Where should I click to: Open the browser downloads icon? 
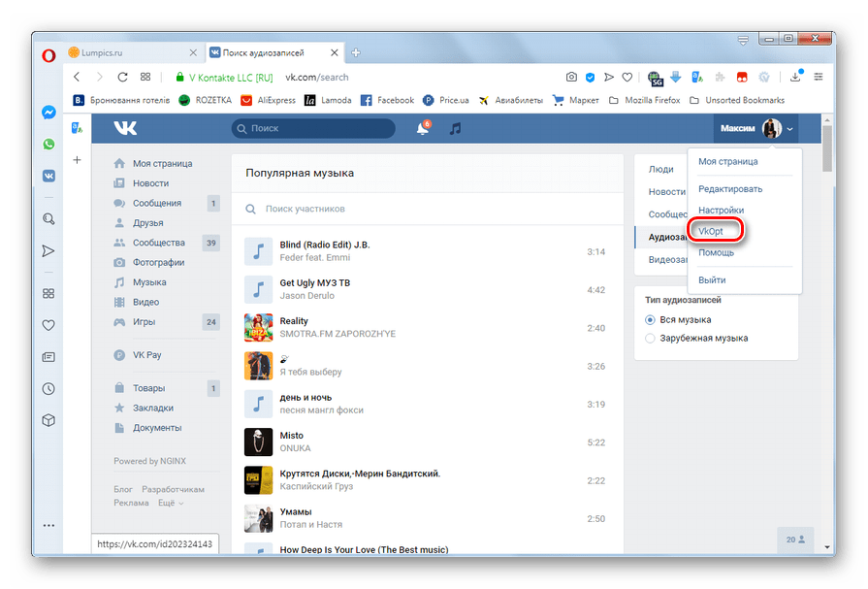pos(795,77)
